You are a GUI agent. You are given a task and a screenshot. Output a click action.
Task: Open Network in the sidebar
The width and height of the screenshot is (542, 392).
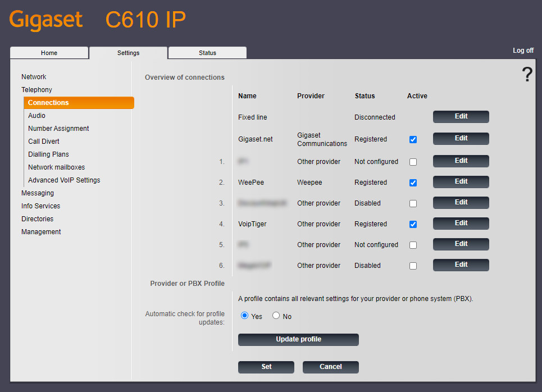pyautogui.click(x=34, y=77)
